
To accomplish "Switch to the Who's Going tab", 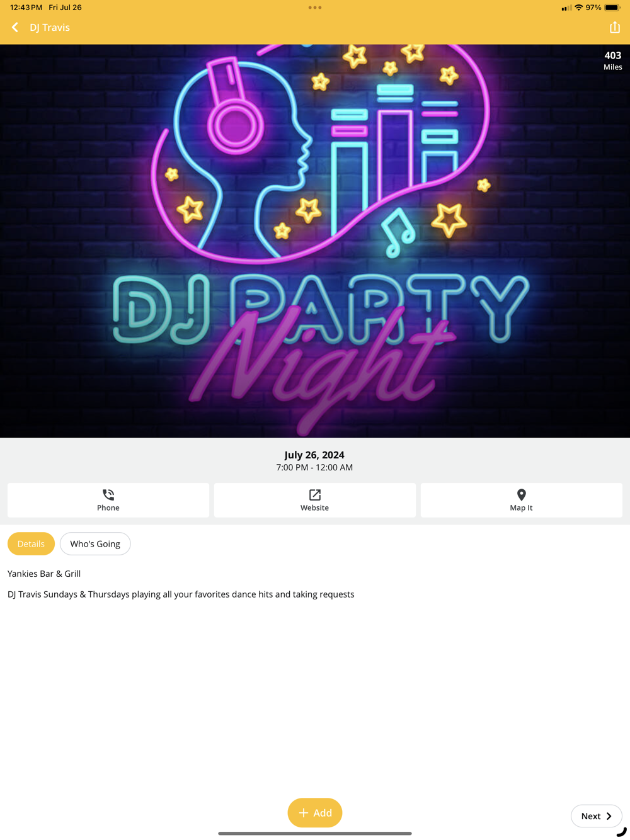I will (95, 543).
